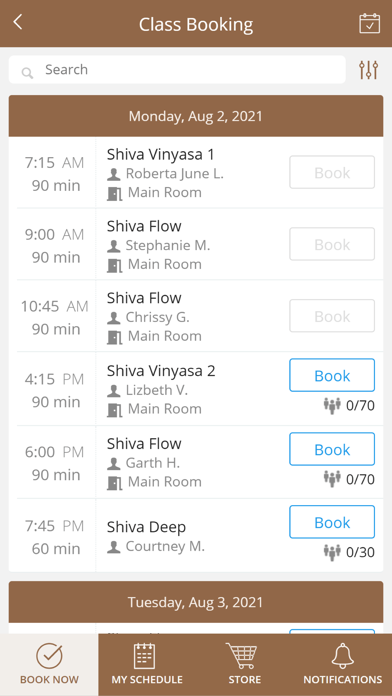392x696 pixels.
Task: Tap the Book Now checkmark icon
Action: pos(49,656)
